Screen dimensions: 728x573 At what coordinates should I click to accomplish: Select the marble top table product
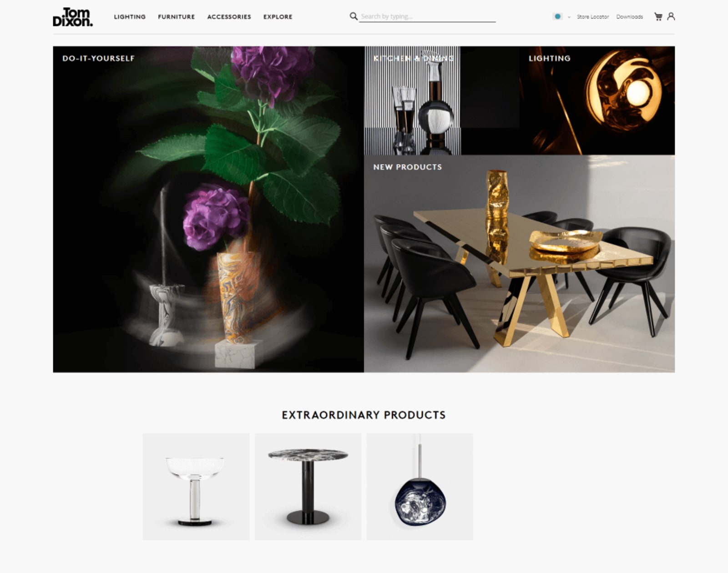pos(308,487)
